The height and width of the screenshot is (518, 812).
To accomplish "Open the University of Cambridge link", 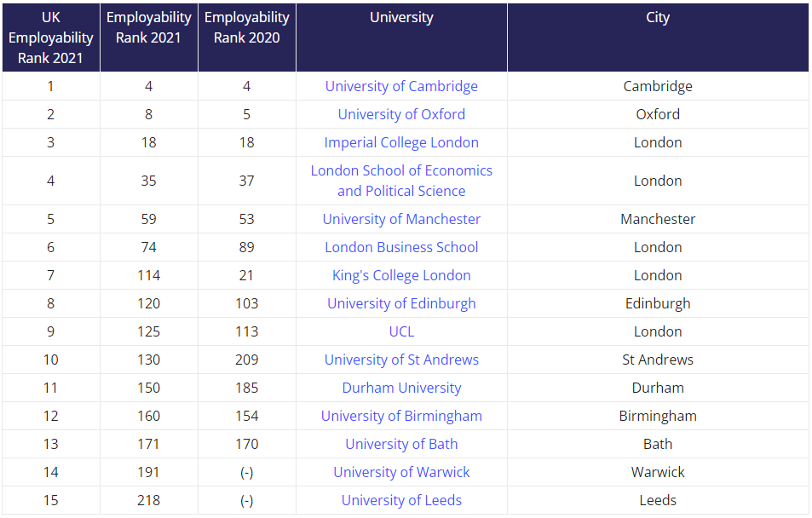I will coord(401,86).
